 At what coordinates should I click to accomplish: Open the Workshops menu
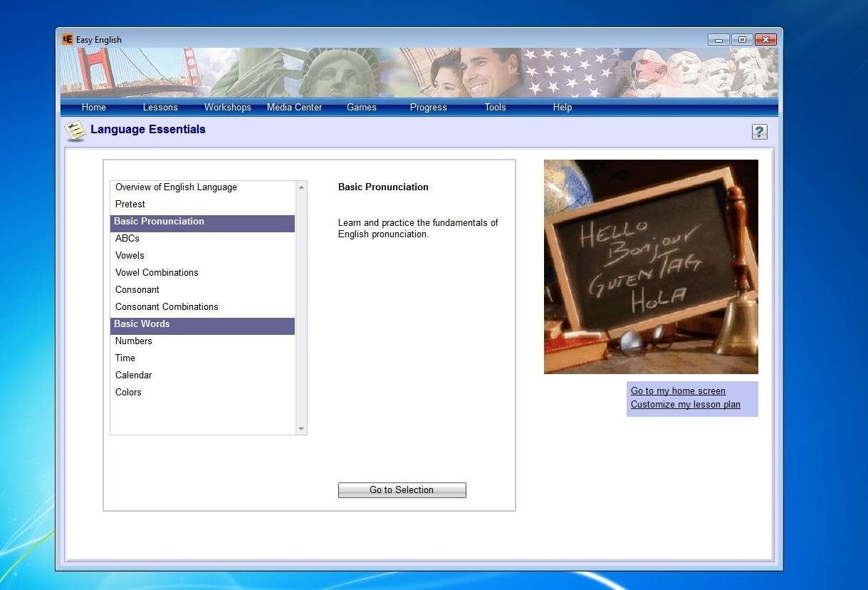coord(228,108)
